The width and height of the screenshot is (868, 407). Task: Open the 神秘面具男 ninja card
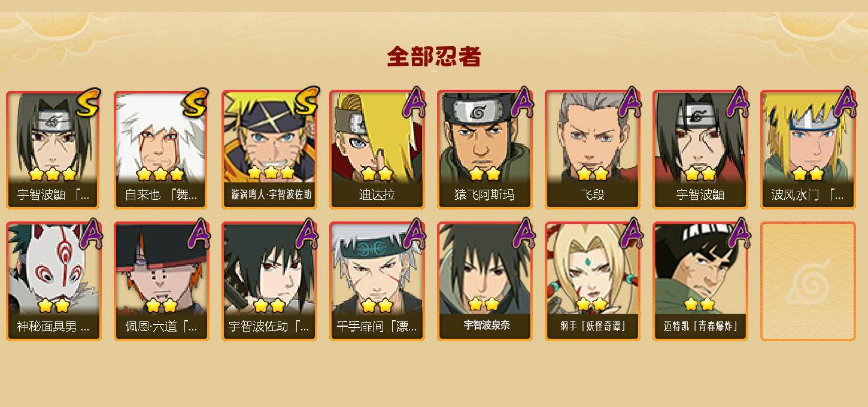click(54, 281)
